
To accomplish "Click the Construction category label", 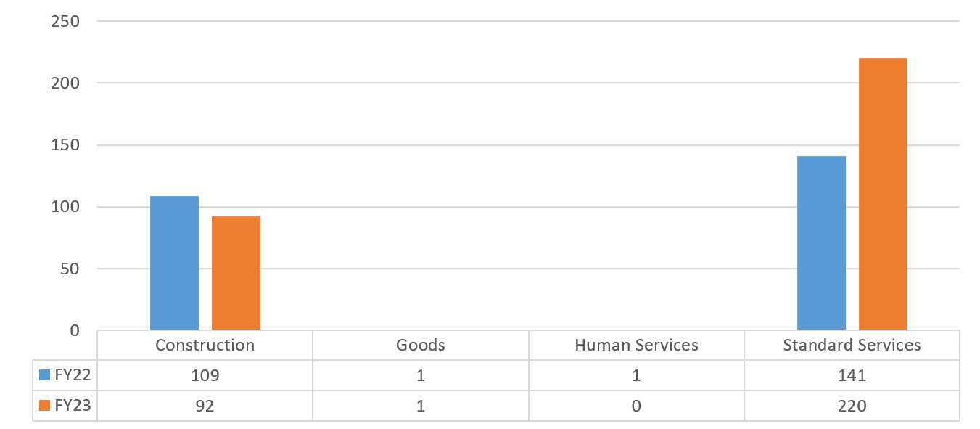I will 205,345.
